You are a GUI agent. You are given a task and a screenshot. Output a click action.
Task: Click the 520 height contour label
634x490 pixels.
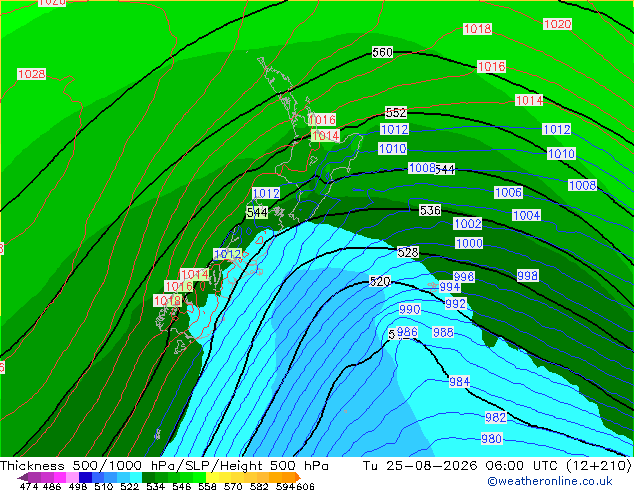(x=380, y=281)
